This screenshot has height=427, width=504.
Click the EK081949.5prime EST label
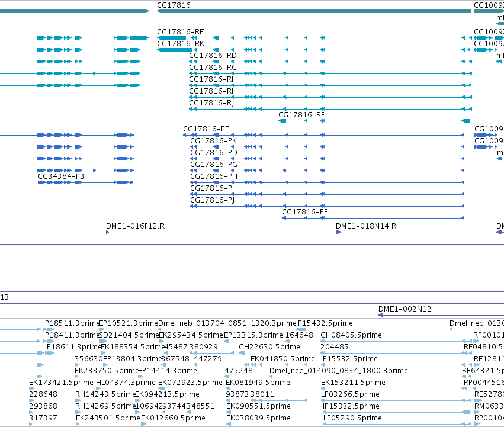(x=258, y=383)
